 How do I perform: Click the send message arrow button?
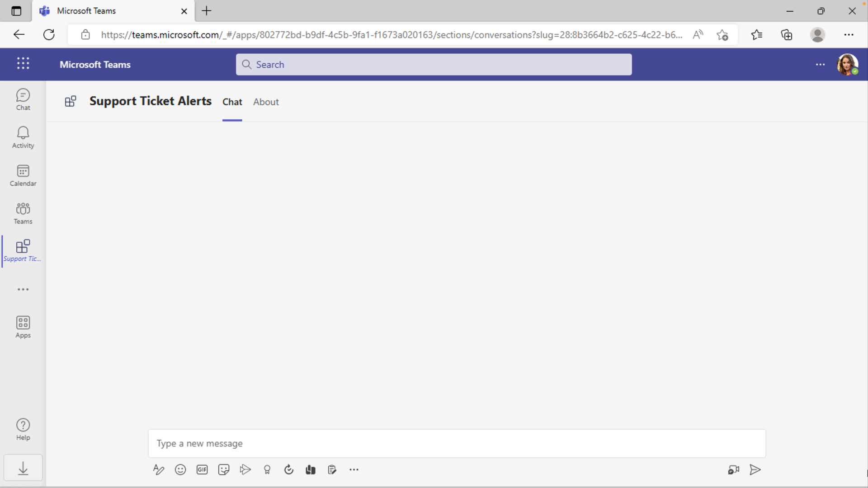755,469
